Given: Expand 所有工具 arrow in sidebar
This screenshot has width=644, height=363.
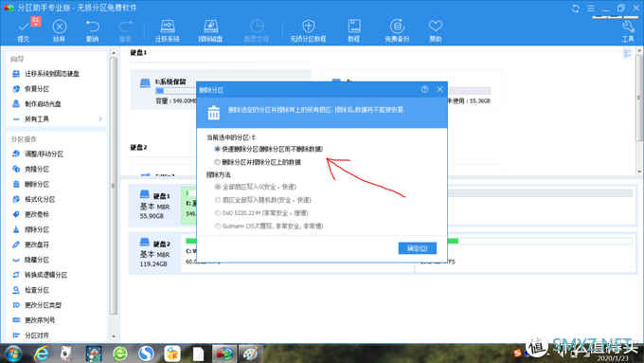Looking at the screenshot, I should (x=100, y=118).
